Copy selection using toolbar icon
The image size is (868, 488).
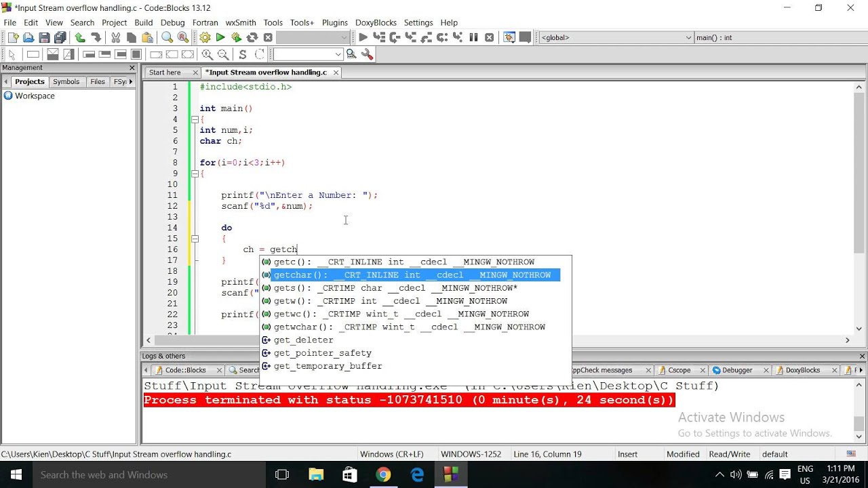tap(132, 38)
